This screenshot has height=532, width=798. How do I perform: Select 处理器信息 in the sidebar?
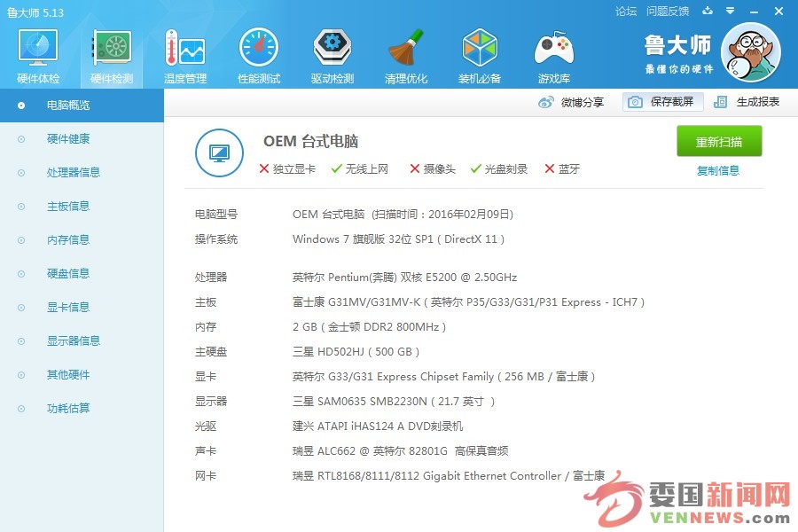[82, 173]
